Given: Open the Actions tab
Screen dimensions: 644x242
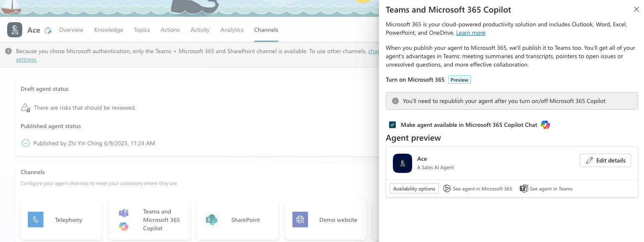Looking at the screenshot, I should 170,30.
